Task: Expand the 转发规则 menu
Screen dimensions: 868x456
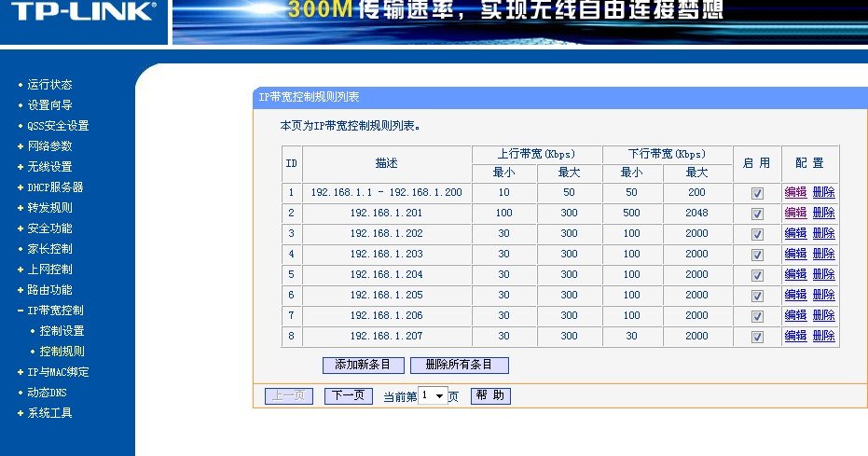Action: [x=49, y=208]
